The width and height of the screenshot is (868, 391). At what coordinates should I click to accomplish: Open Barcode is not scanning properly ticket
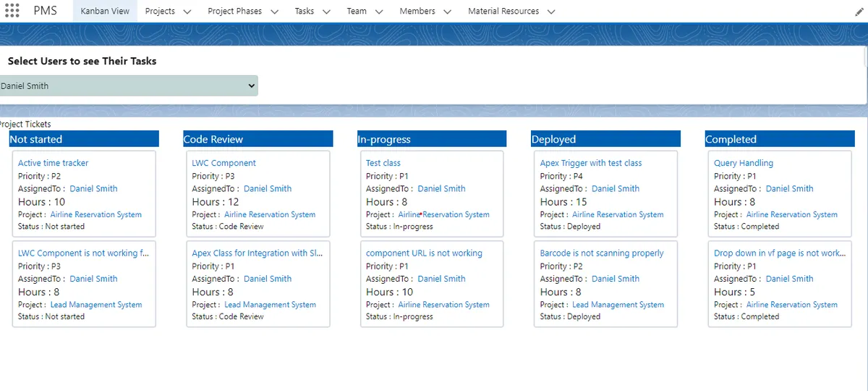pyautogui.click(x=602, y=253)
